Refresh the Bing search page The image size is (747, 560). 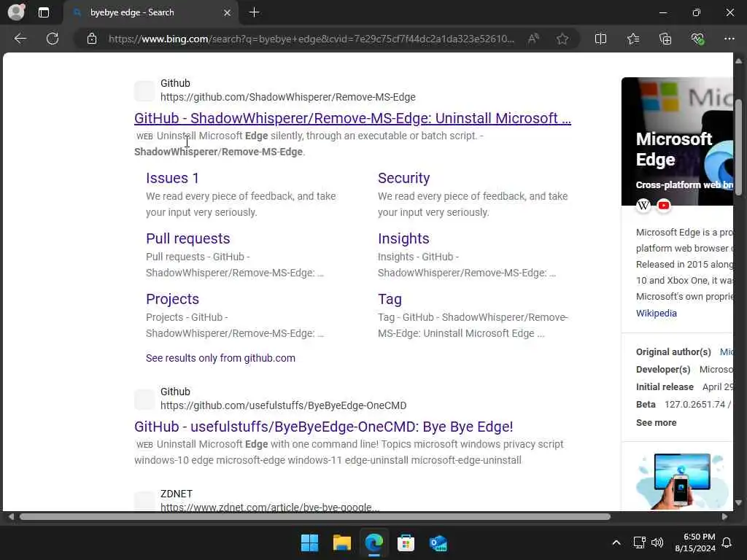53,39
